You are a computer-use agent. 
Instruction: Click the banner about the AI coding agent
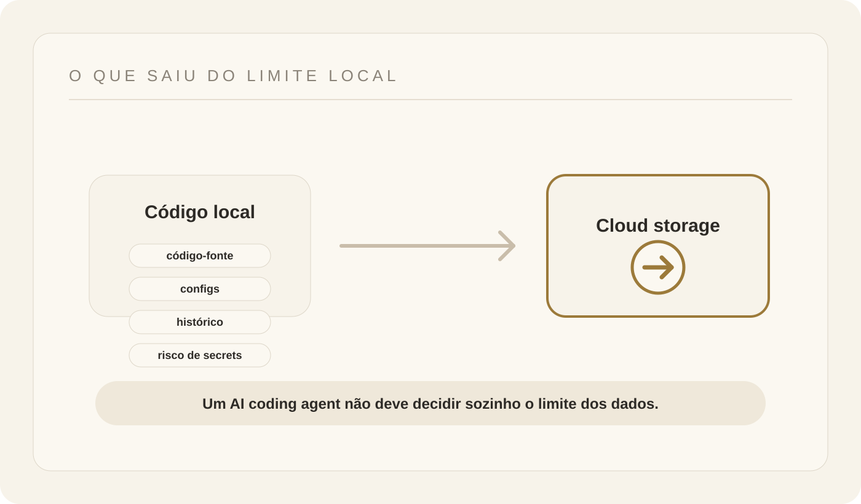point(430,403)
